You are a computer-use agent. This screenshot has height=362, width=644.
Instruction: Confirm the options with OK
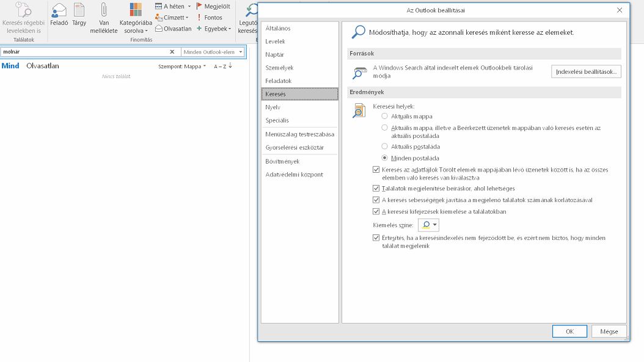point(569,331)
